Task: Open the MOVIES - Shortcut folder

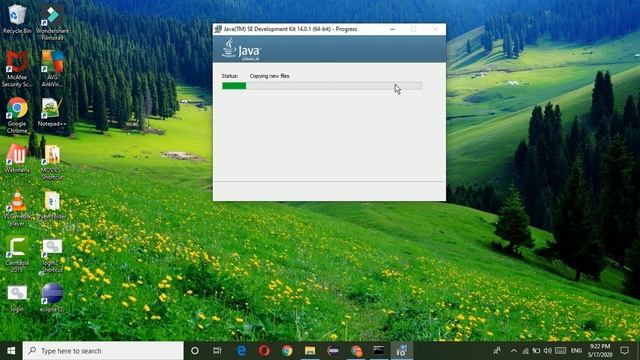Action: pos(52,162)
